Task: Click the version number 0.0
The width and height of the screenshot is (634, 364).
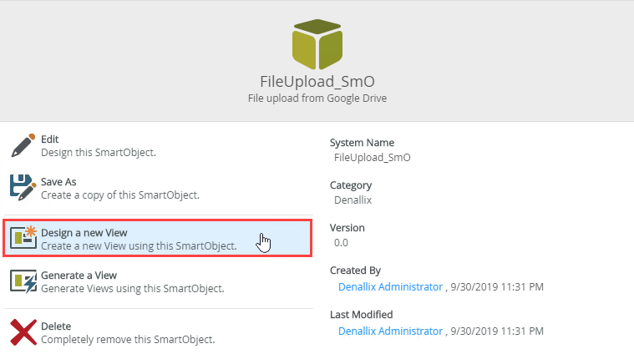Action: pyautogui.click(x=341, y=243)
